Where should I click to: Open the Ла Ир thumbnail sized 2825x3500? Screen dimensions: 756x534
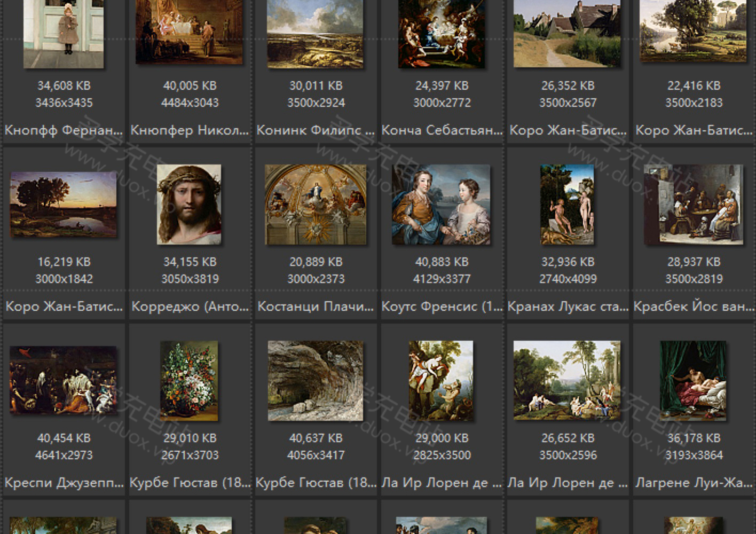pyautogui.click(x=441, y=380)
